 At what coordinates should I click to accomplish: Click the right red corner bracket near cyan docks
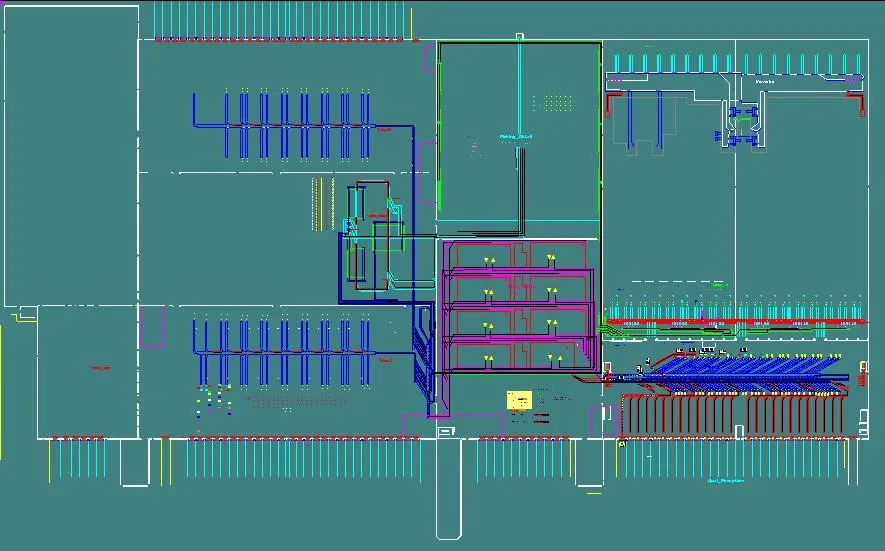point(854,101)
